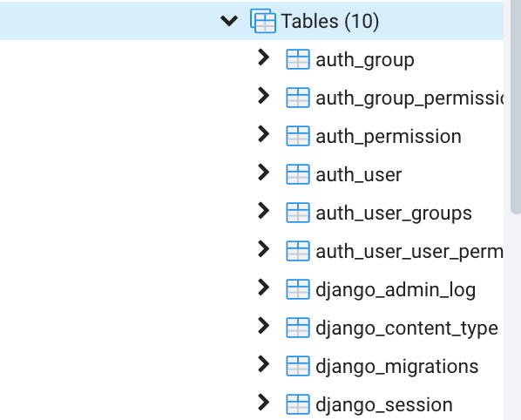Select auth_permission table name
Viewport: 521px width, 420px height.
pos(389,137)
